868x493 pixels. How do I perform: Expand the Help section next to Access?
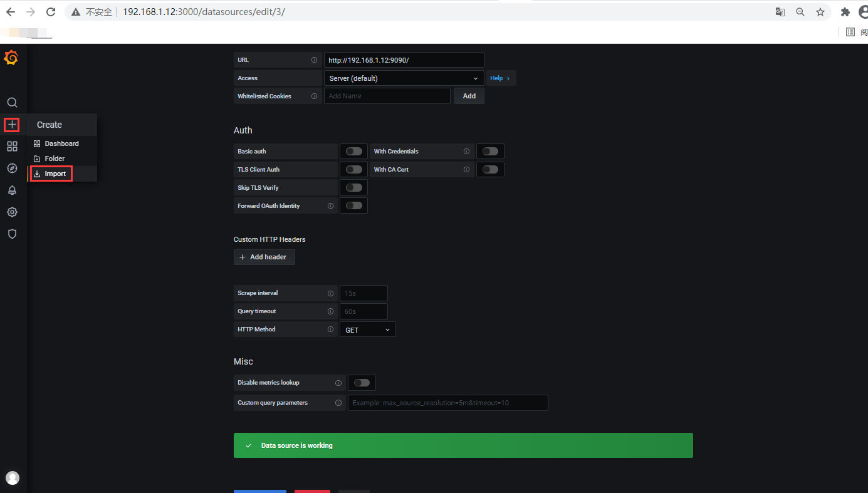click(500, 78)
